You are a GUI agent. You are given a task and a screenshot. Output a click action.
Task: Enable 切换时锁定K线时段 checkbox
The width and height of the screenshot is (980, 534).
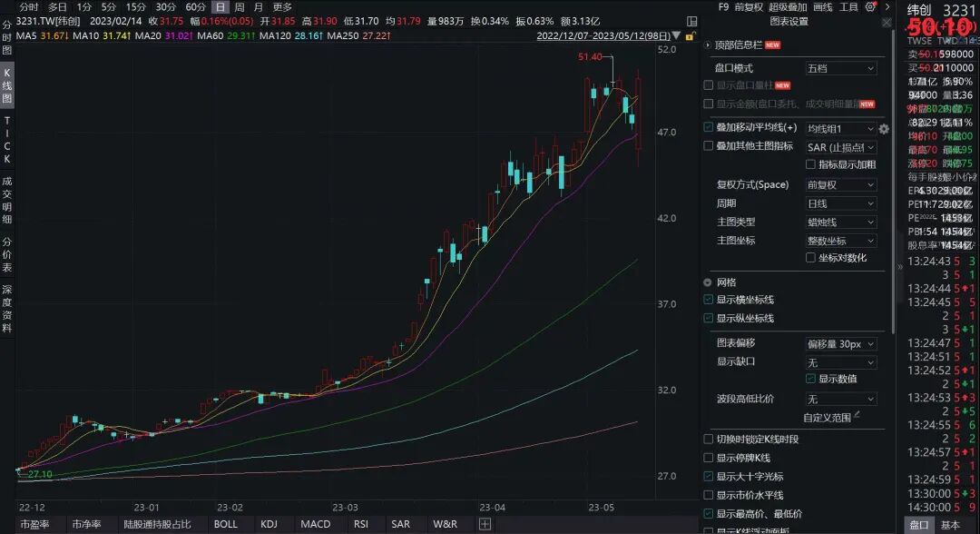pos(708,439)
